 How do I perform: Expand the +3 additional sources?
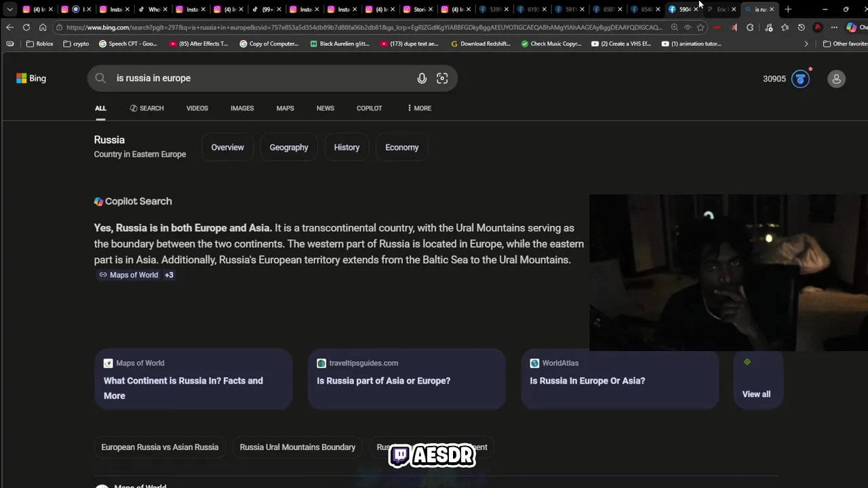(169, 275)
